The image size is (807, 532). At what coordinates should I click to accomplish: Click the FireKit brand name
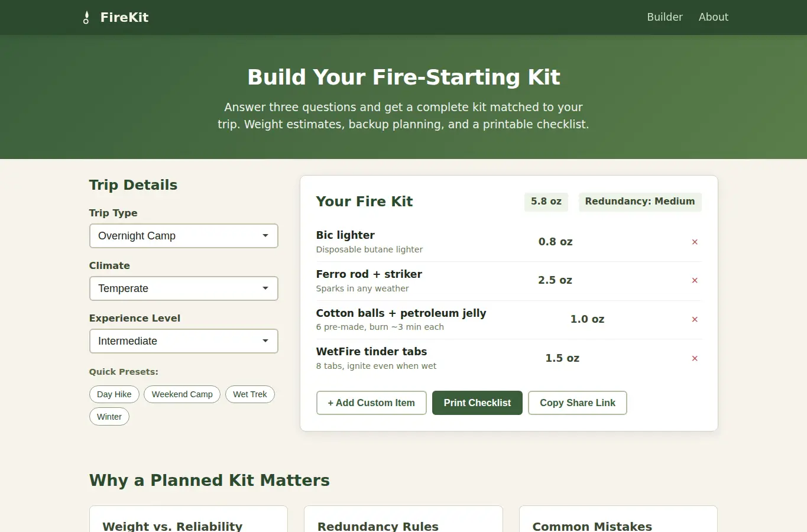coord(124,17)
